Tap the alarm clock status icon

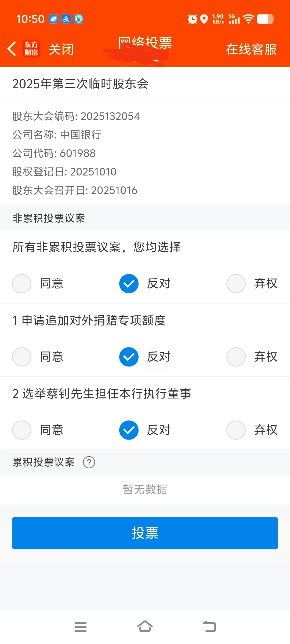click(x=192, y=19)
